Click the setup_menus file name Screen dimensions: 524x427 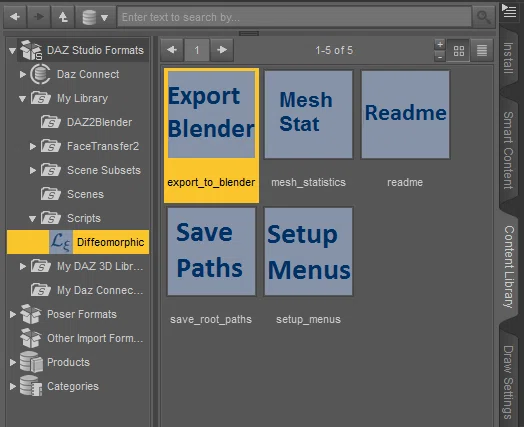(308, 319)
